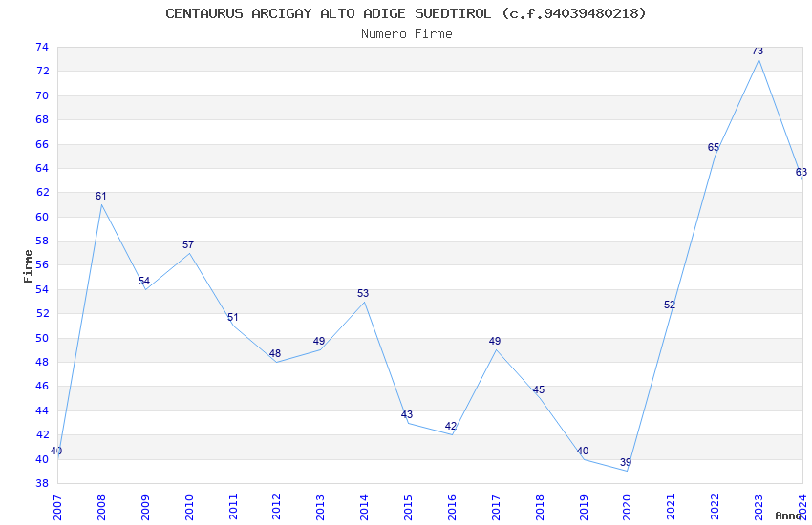Click y-axis tick value 38
Viewport: 812px width, 525px height.
pos(42,483)
